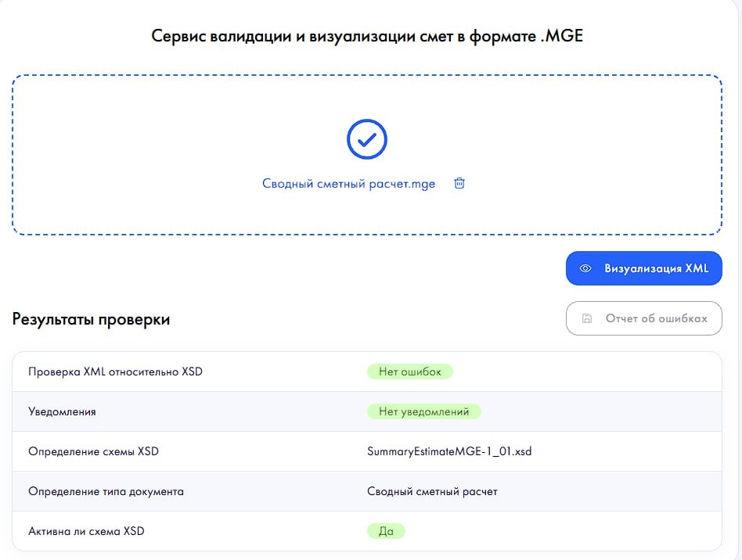Click the blue checkmark circle icon
The image size is (742, 560).
coord(367,140)
